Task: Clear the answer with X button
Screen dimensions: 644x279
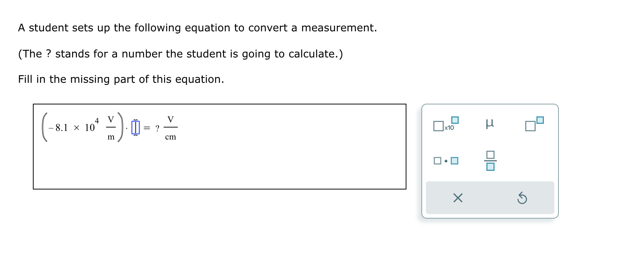Action: coord(458,198)
